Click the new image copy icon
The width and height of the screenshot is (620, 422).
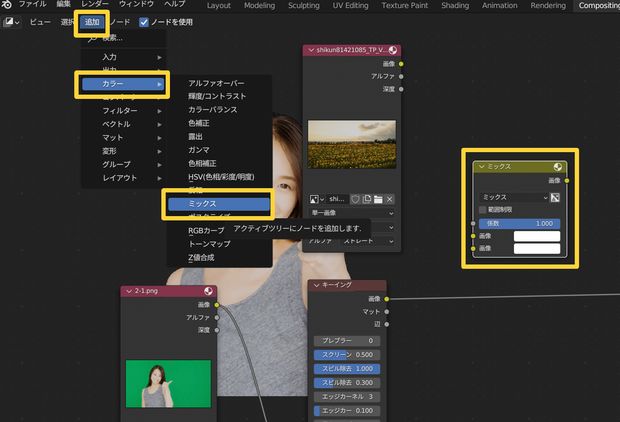(366, 199)
